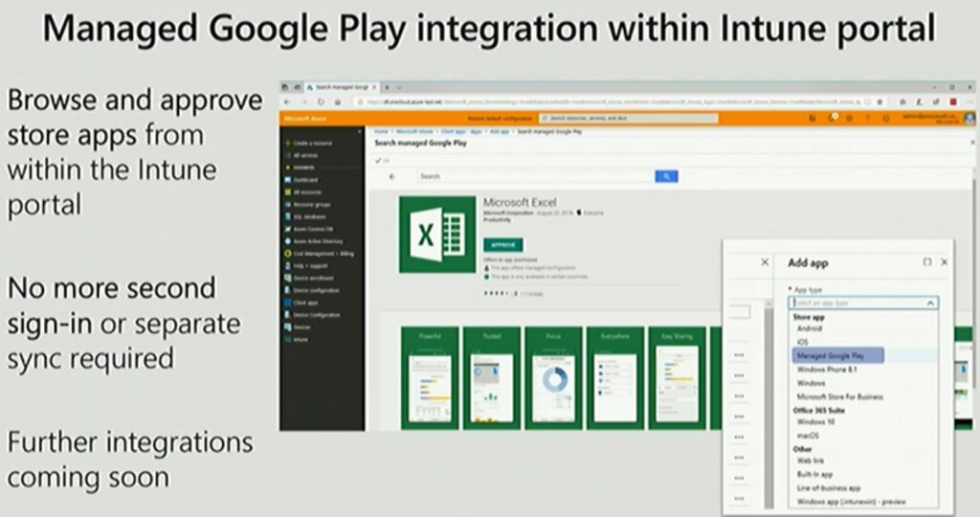
Task: Maximize the Add app blade
Action: (927, 262)
